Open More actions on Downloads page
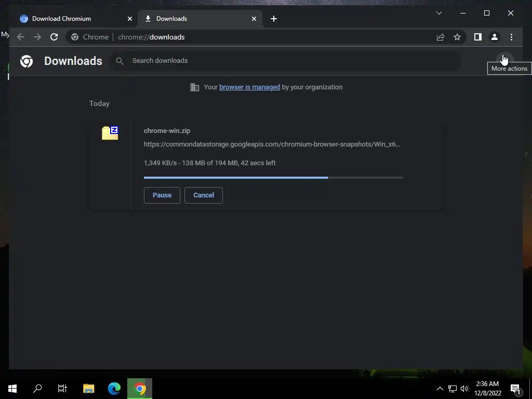Image resolution: width=532 pixels, height=399 pixels. [x=505, y=60]
